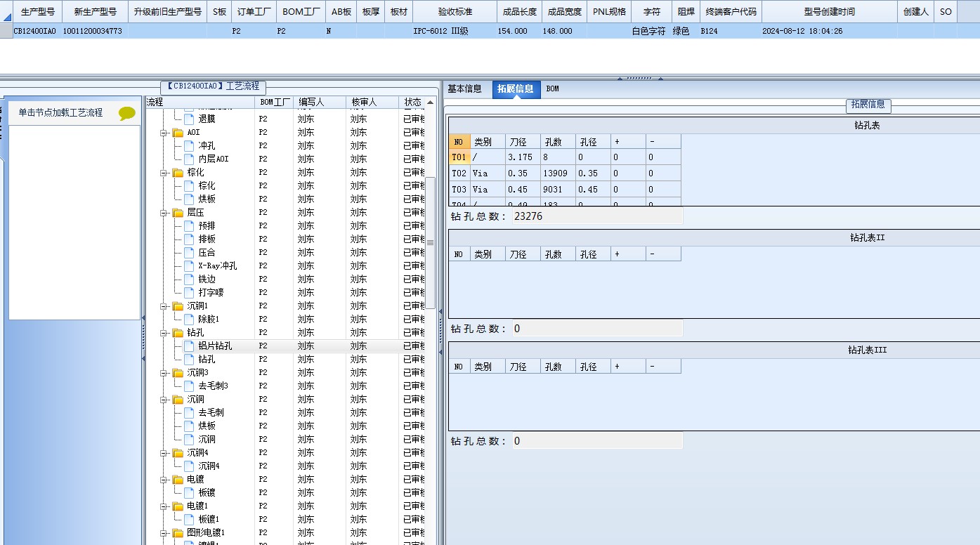Screen dimensions: 980x545
Task: Collapse the AOI tree node
Action: pyautogui.click(x=164, y=133)
